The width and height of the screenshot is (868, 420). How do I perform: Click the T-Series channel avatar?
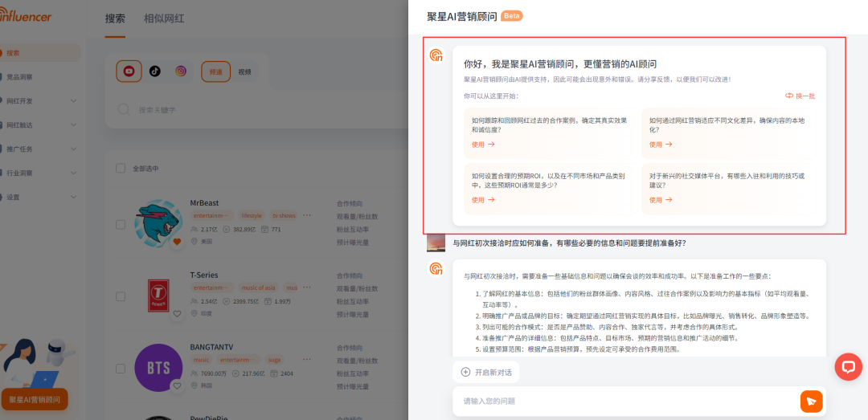click(x=158, y=295)
